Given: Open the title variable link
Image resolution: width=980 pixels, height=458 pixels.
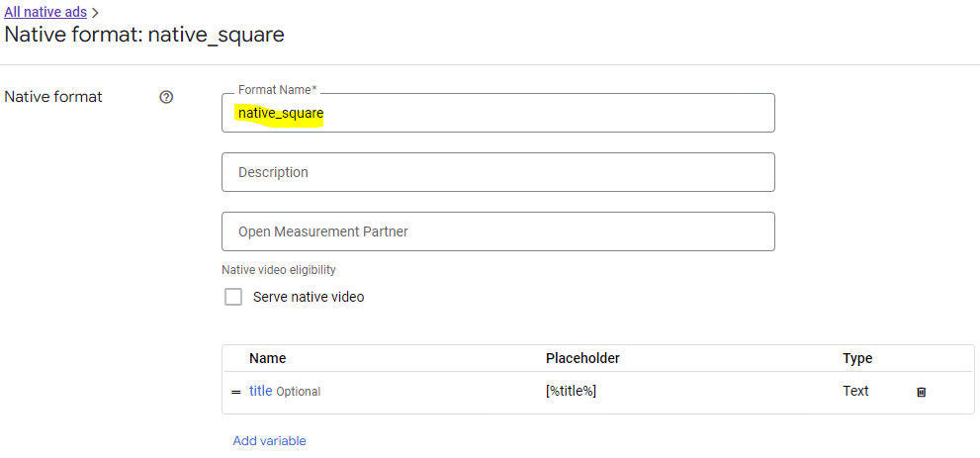Looking at the screenshot, I should tap(260, 391).
